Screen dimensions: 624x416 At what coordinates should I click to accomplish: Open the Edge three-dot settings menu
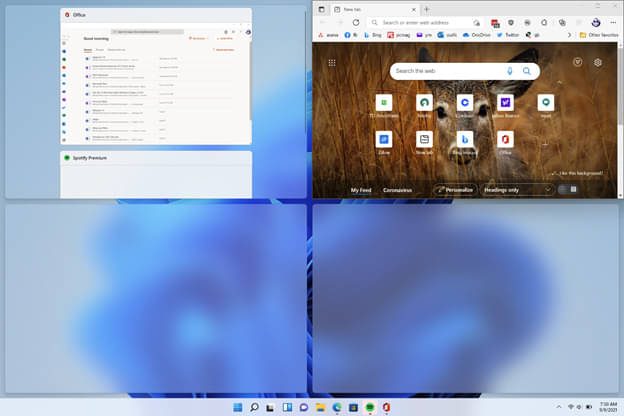click(x=613, y=23)
